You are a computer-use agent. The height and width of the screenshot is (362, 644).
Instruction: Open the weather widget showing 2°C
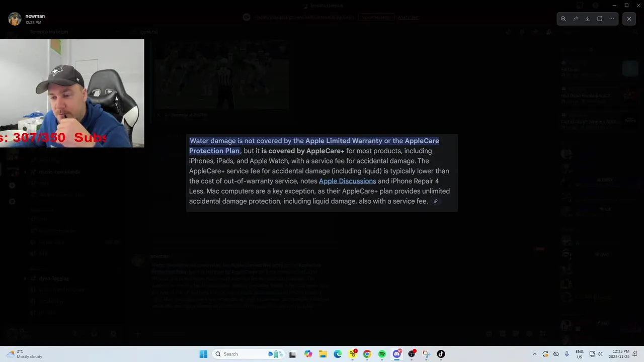[24, 354]
